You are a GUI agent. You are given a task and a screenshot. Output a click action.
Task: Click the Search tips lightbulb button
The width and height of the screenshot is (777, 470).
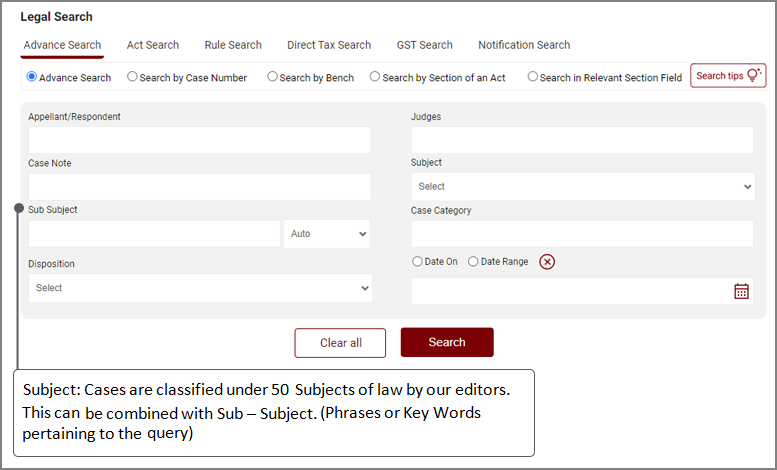tap(728, 76)
